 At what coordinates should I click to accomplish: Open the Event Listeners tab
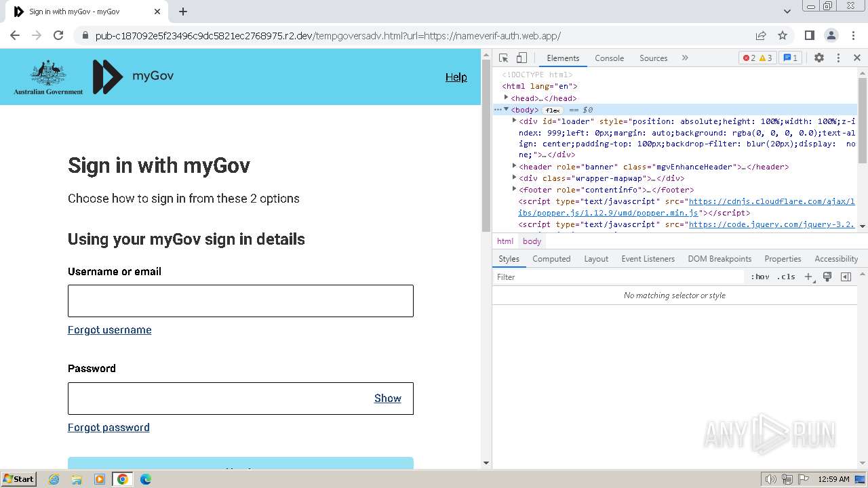click(648, 259)
